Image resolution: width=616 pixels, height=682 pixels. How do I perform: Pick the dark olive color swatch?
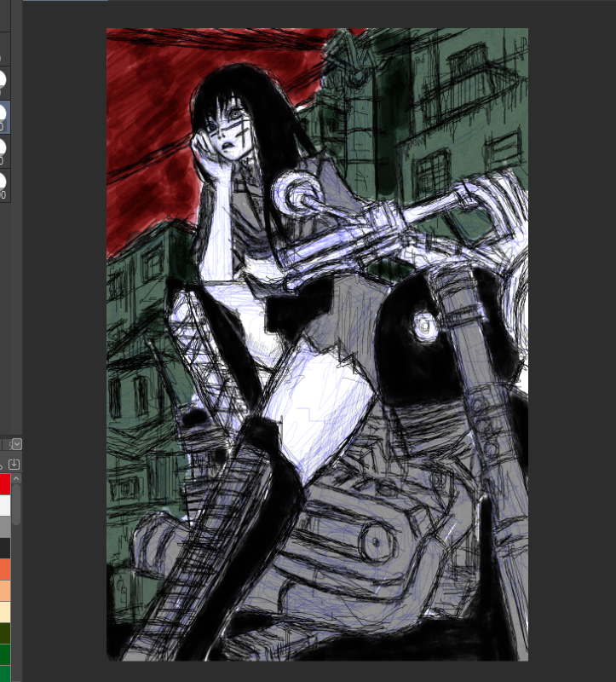(x=5, y=633)
